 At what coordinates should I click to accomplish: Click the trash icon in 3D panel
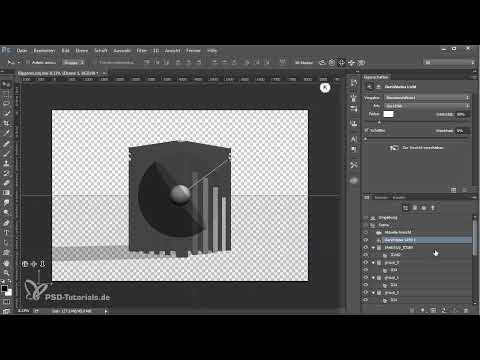coord(466,310)
